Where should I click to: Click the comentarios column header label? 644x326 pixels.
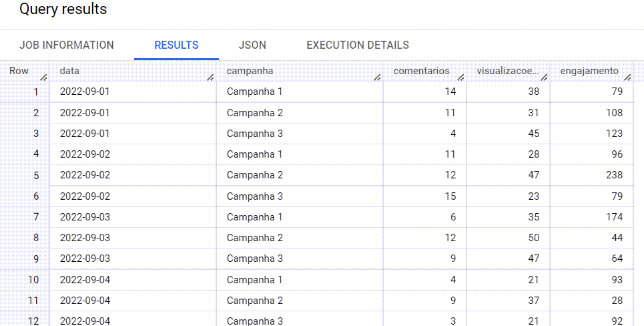point(421,71)
